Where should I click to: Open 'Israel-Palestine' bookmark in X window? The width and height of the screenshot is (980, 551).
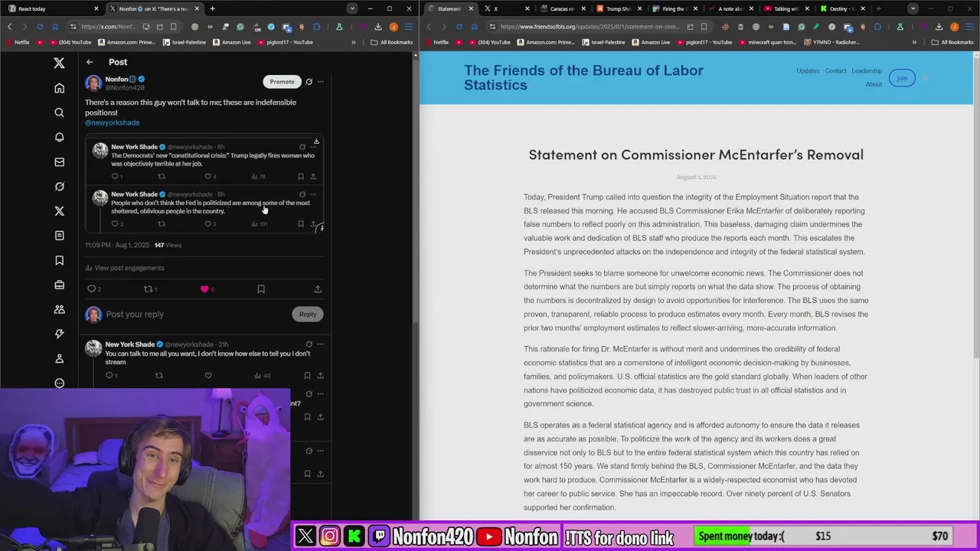pos(185,42)
